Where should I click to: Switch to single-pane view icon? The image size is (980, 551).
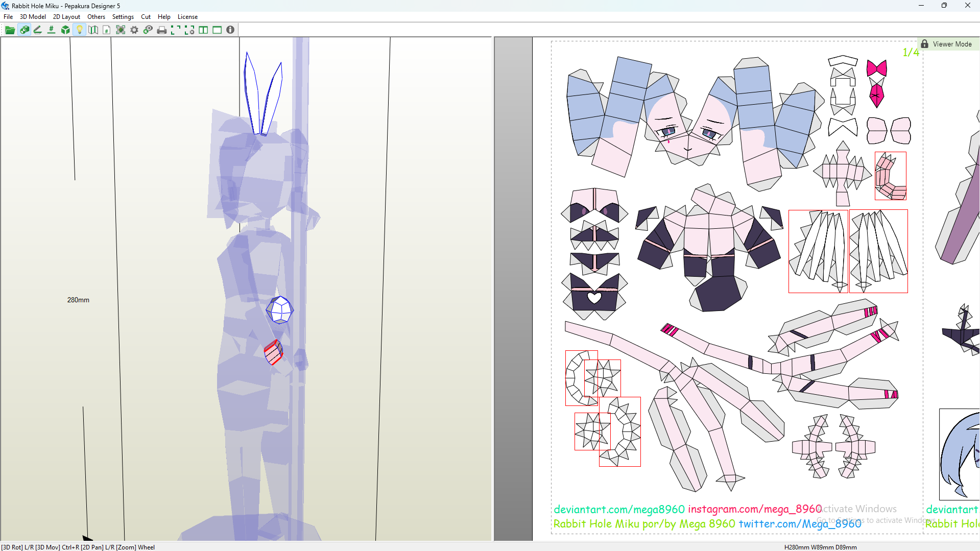(x=217, y=30)
